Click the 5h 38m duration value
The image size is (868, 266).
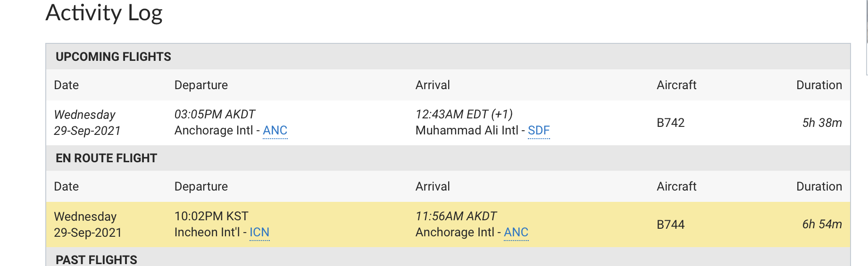point(822,123)
